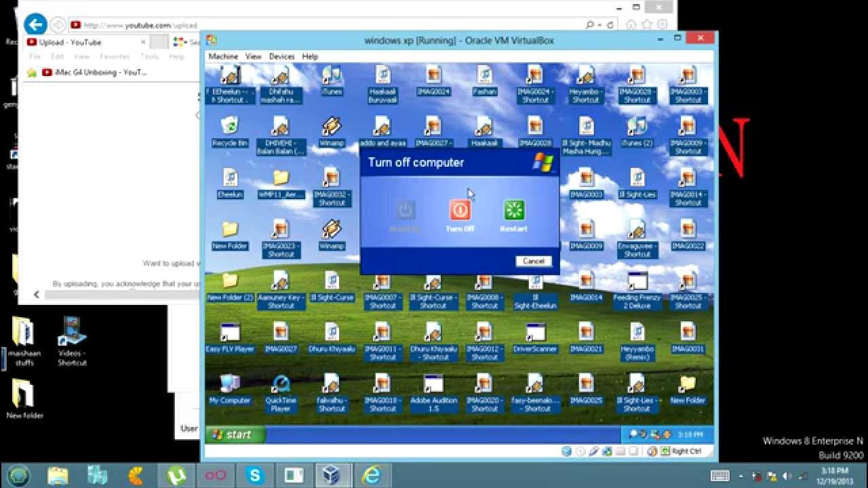868x488 pixels.
Task: Open the Machine menu in VirtualBox
Action: coord(223,56)
